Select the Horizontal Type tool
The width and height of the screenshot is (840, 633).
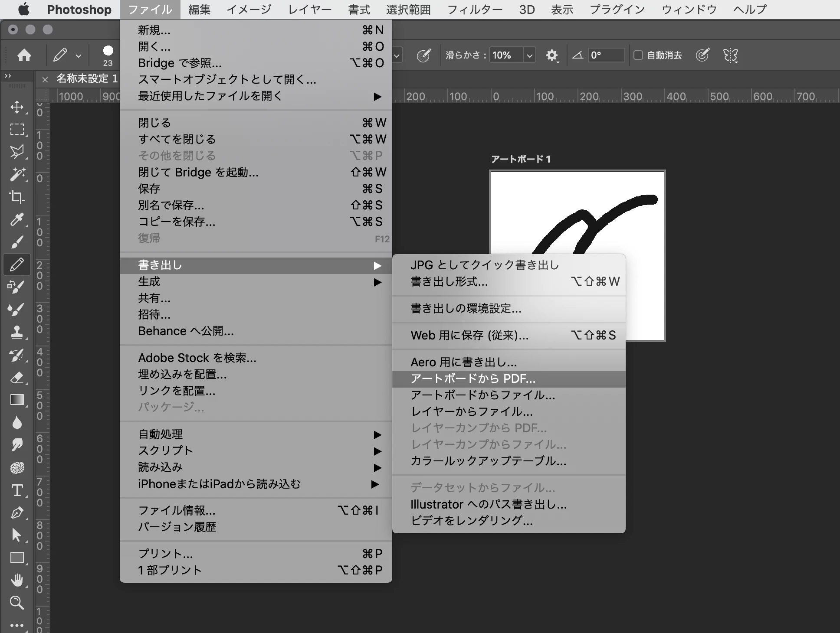click(16, 490)
